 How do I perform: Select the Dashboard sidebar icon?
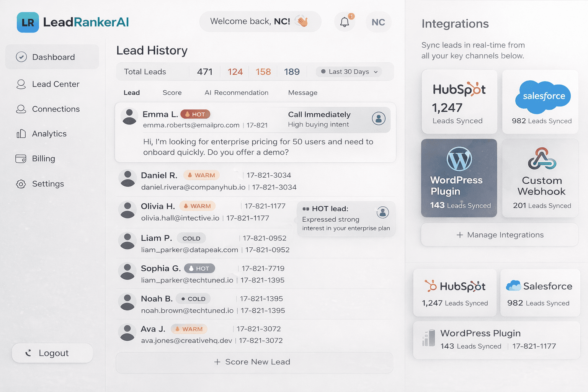click(x=21, y=57)
